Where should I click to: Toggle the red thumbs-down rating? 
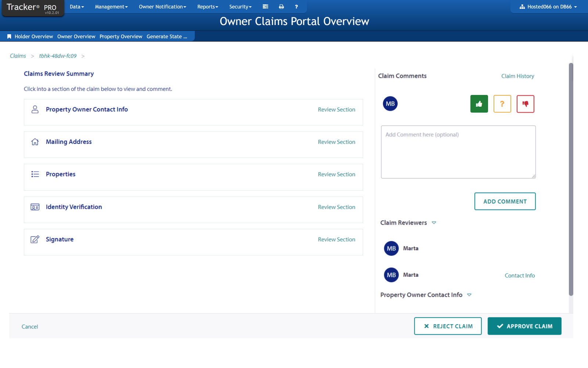click(x=525, y=104)
